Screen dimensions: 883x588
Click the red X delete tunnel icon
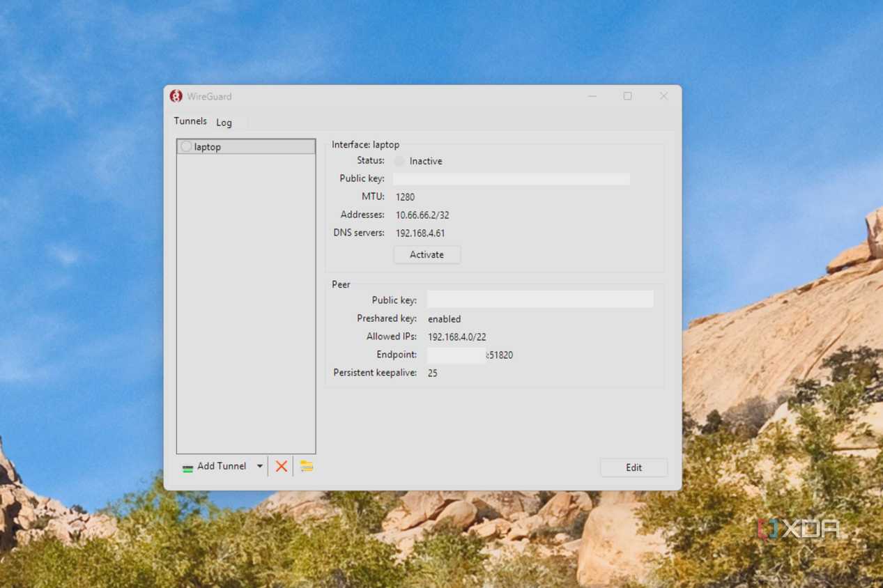pos(282,466)
